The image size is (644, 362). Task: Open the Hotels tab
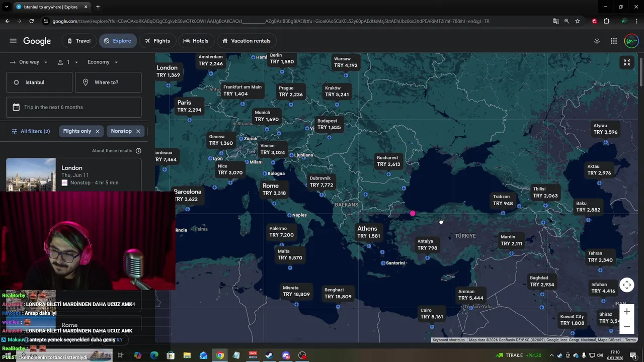coord(196,41)
